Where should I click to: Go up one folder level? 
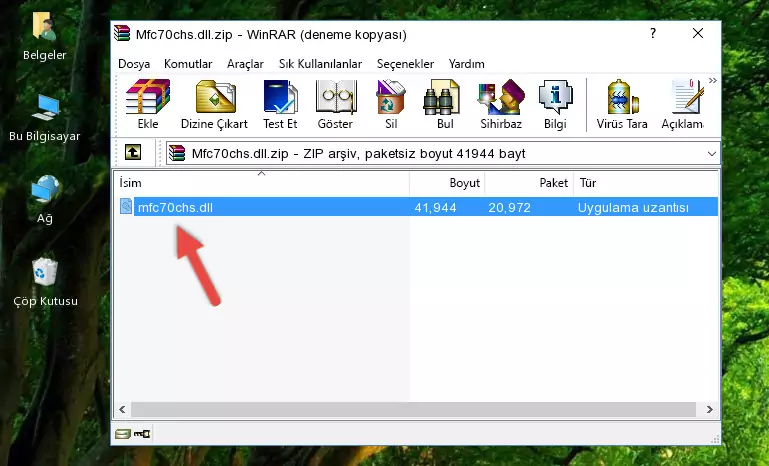pyautogui.click(x=133, y=153)
